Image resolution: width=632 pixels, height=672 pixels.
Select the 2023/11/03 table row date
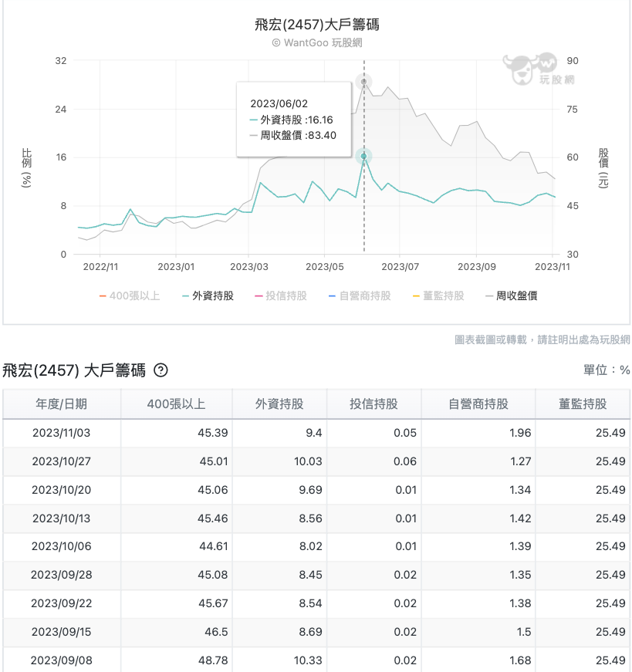click(62, 433)
